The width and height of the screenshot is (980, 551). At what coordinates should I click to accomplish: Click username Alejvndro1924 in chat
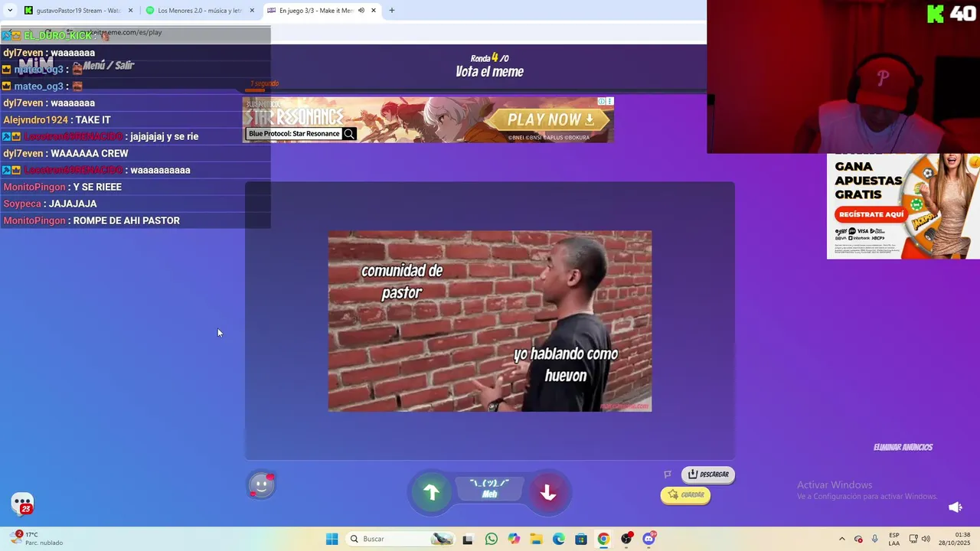tap(35, 120)
